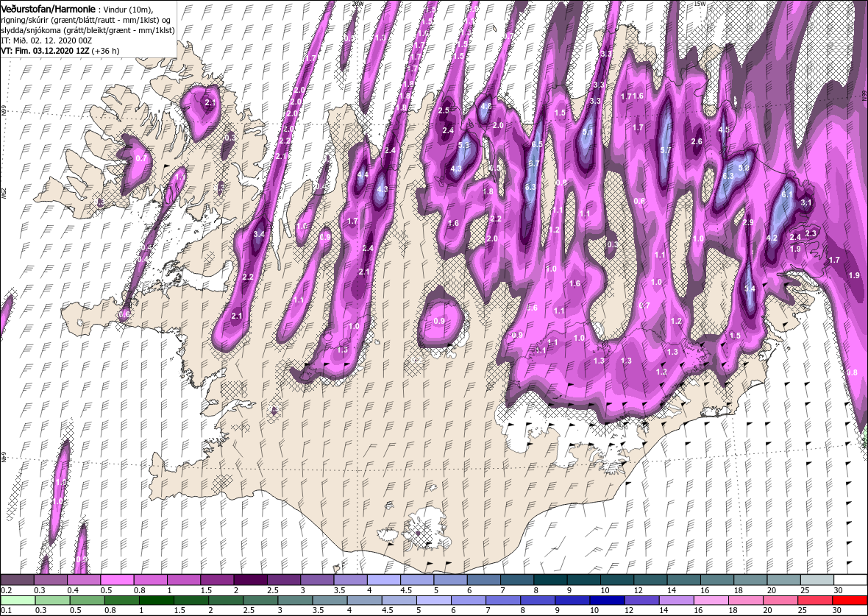868x616 pixels.
Task: Click the 5.3 precipitation value on the map
Action: (464, 145)
